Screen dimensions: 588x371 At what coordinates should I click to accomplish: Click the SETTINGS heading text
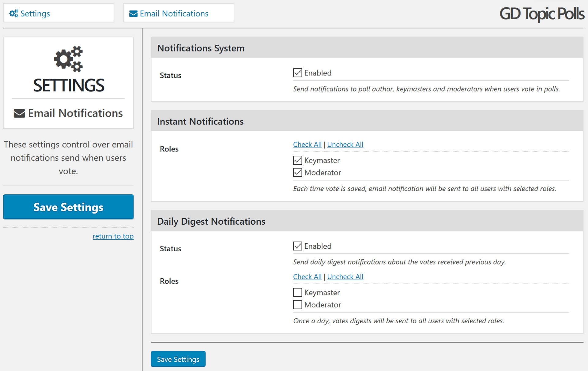[69, 85]
